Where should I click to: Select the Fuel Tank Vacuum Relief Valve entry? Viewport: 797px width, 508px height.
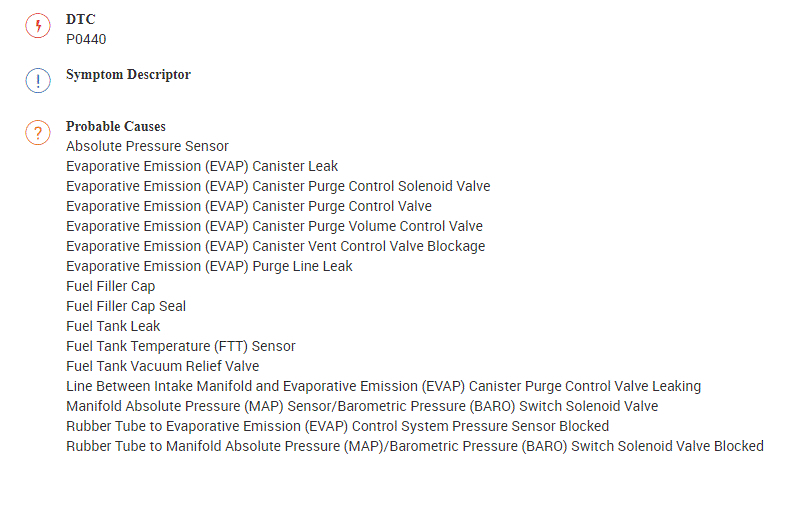tap(162, 366)
